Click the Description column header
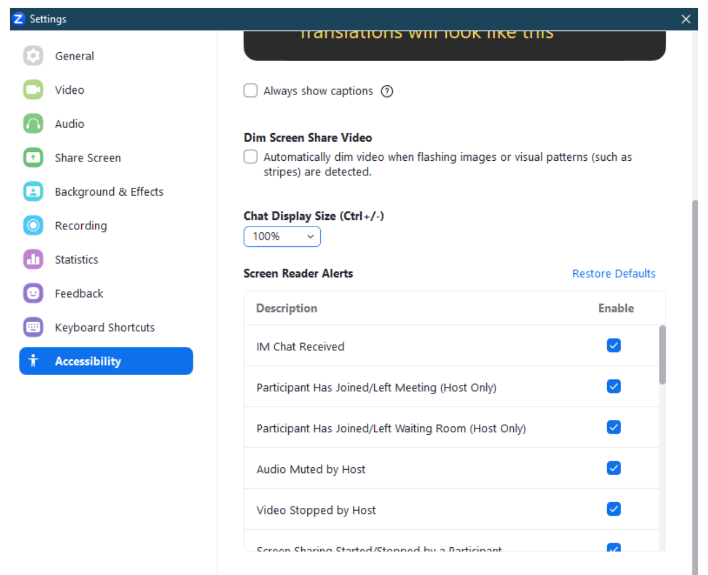Image resolution: width=708 pixels, height=575 pixels. pyautogui.click(x=287, y=309)
